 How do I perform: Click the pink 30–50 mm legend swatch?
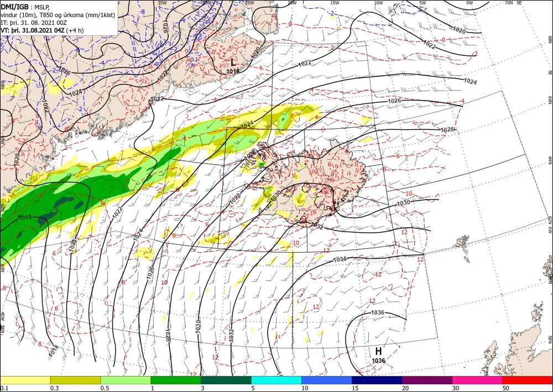coord(478,380)
